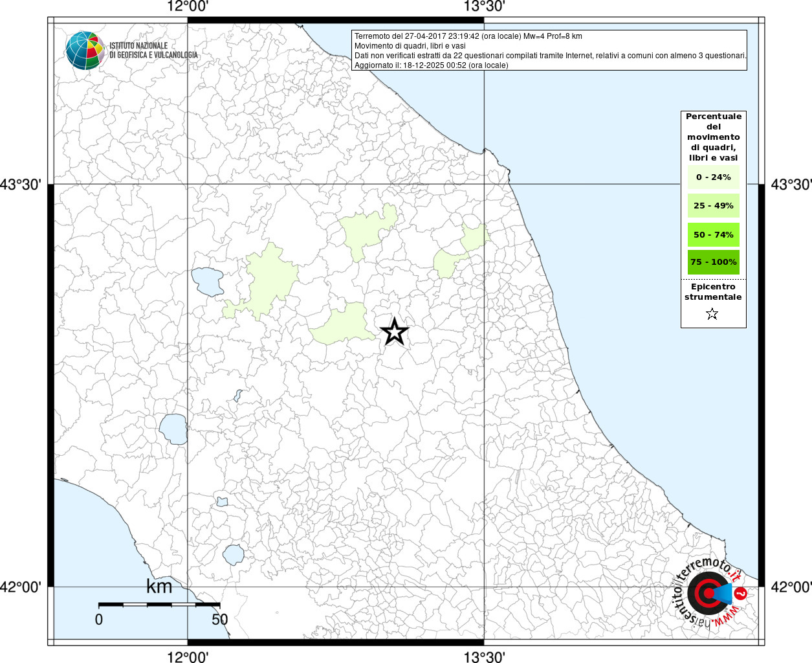Click the 'km' scale bar label
The width and height of the screenshot is (812, 663).
point(159,587)
